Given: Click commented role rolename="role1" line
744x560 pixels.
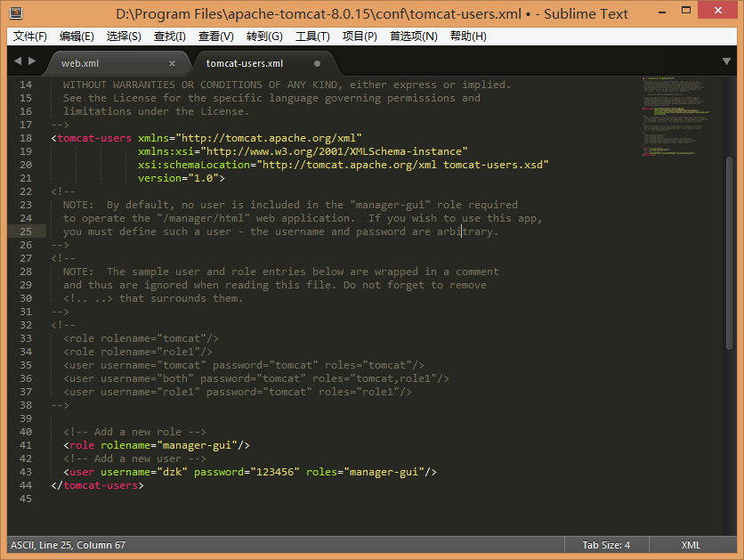Looking at the screenshot, I should [x=138, y=352].
